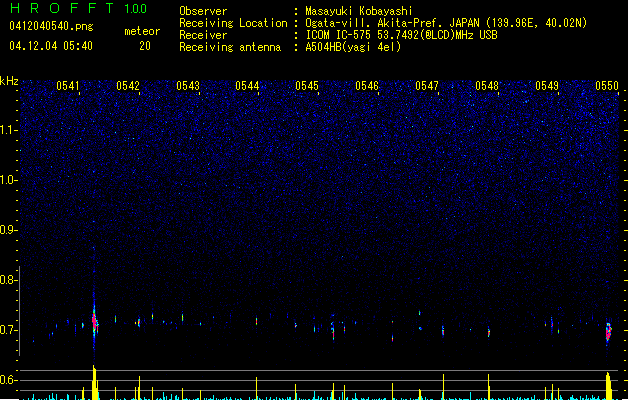The image size is (629, 400).
Task: Click the 0542 time marker
Action: [x=128, y=86]
